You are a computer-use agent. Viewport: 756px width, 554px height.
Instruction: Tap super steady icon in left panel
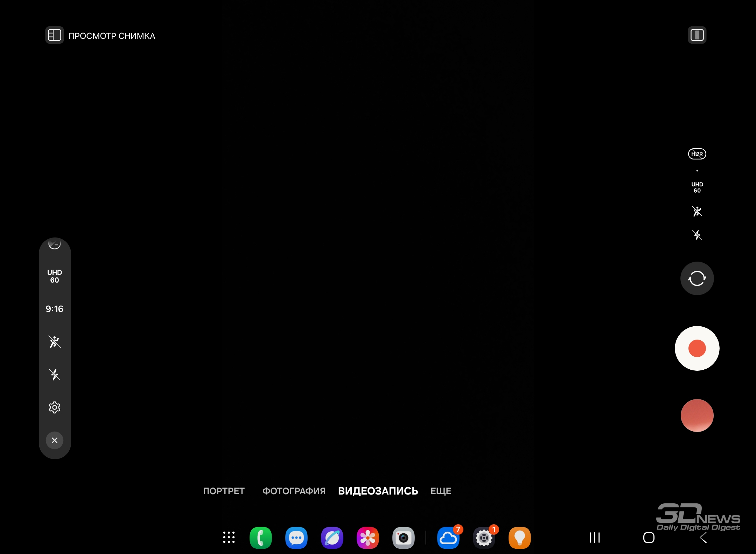55,342
